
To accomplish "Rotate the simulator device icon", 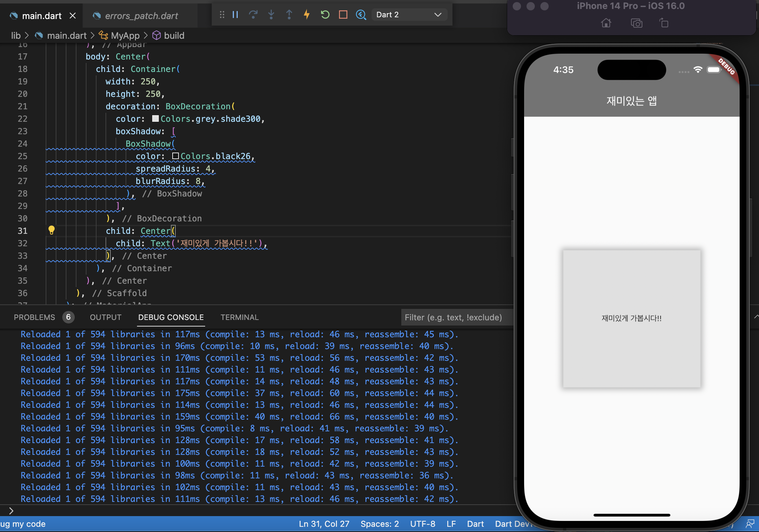I will pos(664,23).
